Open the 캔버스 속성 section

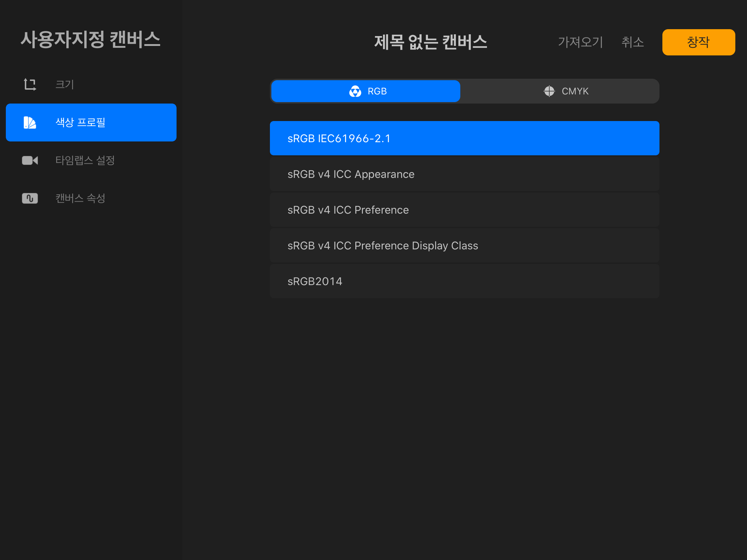pyautogui.click(x=80, y=198)
